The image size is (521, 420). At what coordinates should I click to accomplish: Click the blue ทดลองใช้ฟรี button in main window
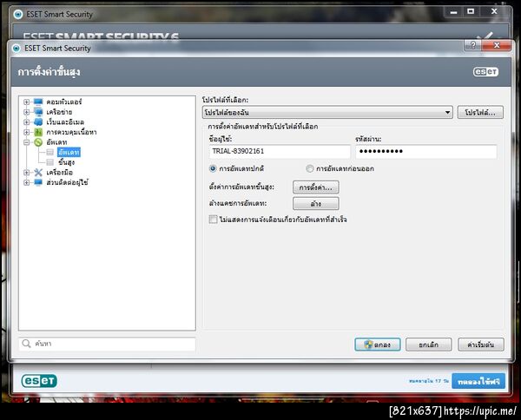pos(478,381)
